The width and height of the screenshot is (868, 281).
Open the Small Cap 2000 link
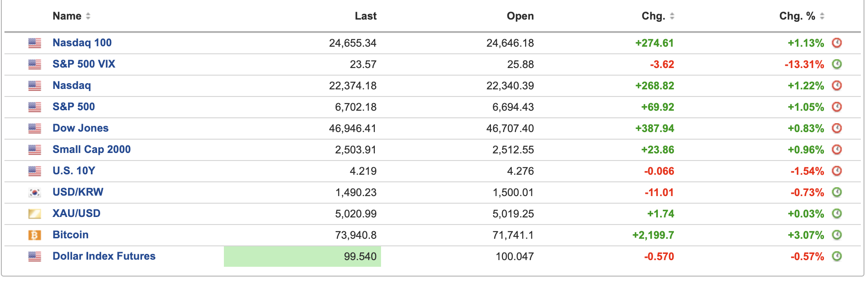pyautogui.click(x=91, y=149)
